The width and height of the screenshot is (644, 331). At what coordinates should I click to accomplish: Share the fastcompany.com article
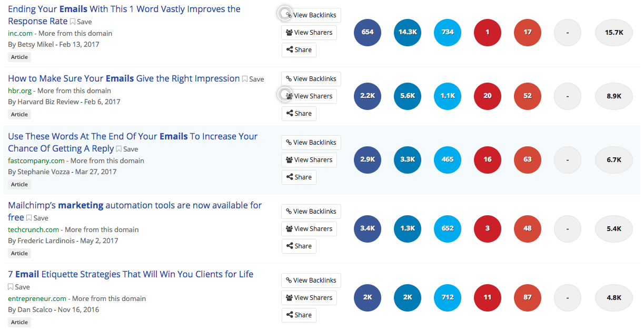click(299, 177)
